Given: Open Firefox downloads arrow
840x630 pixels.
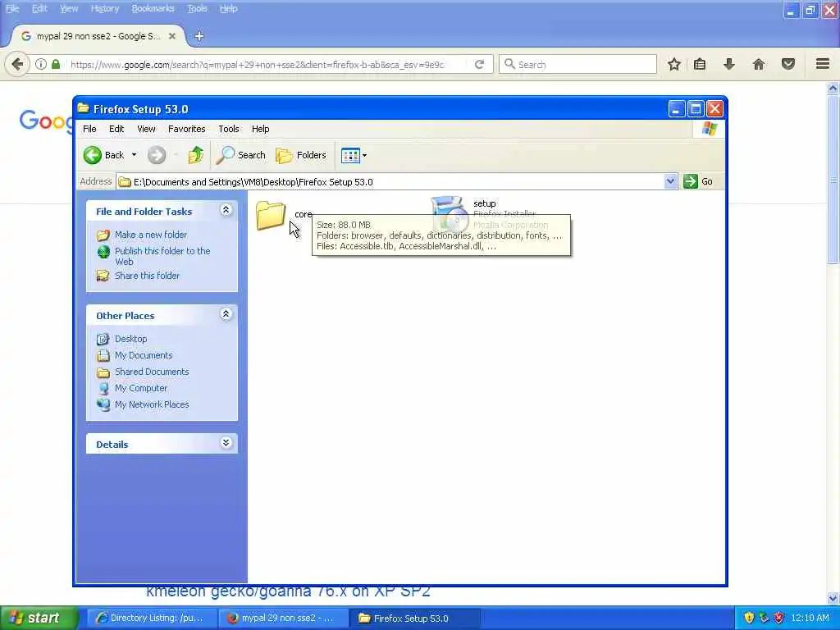Looking at the screenshot, I should click(729, 64).
